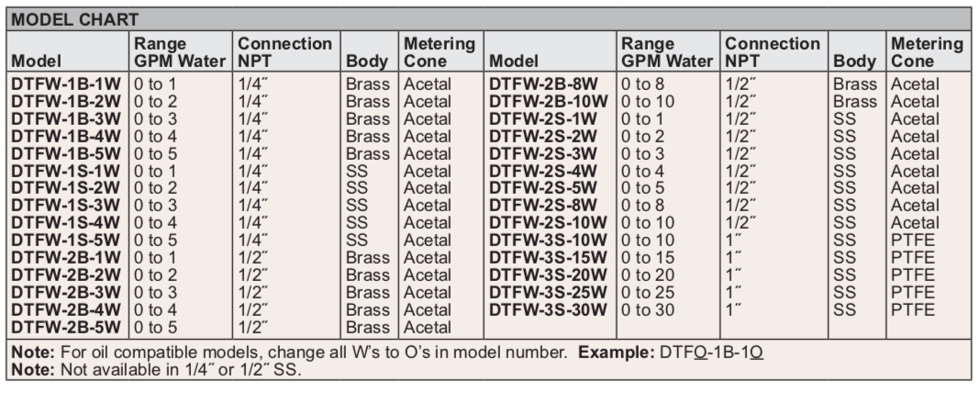The width and height of the screenshot is (980, 393).
Task: Select the DTFW-1S-3W model entry
Action: point(65,202)
